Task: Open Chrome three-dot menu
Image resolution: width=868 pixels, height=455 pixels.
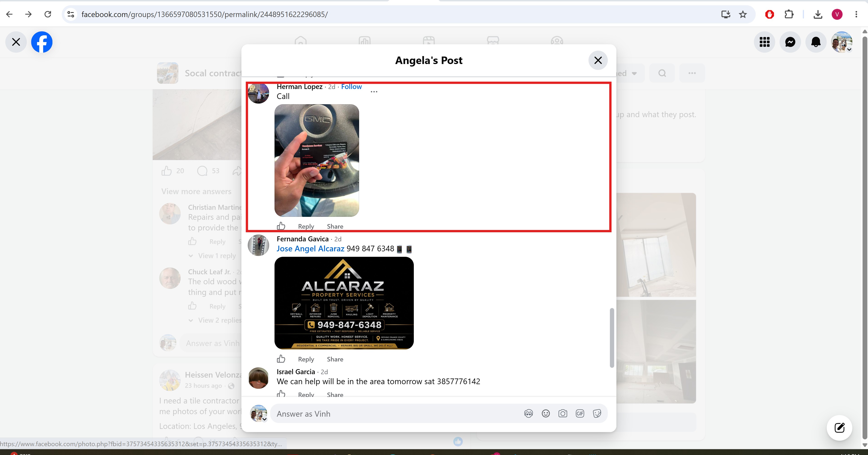Action: tap(856, 14)
